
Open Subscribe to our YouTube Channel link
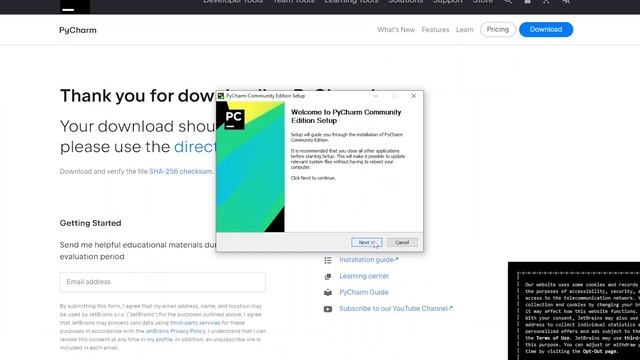[396, 309]
